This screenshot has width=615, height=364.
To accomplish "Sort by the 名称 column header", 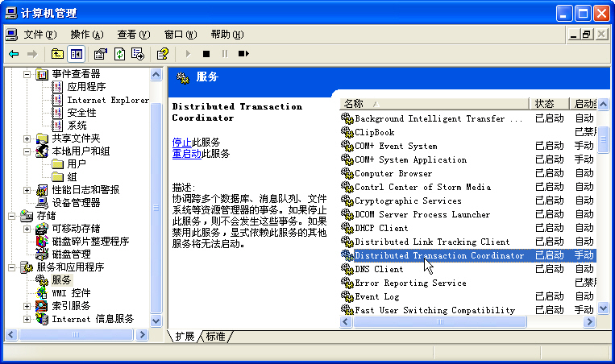I will [x=434, y=104].
